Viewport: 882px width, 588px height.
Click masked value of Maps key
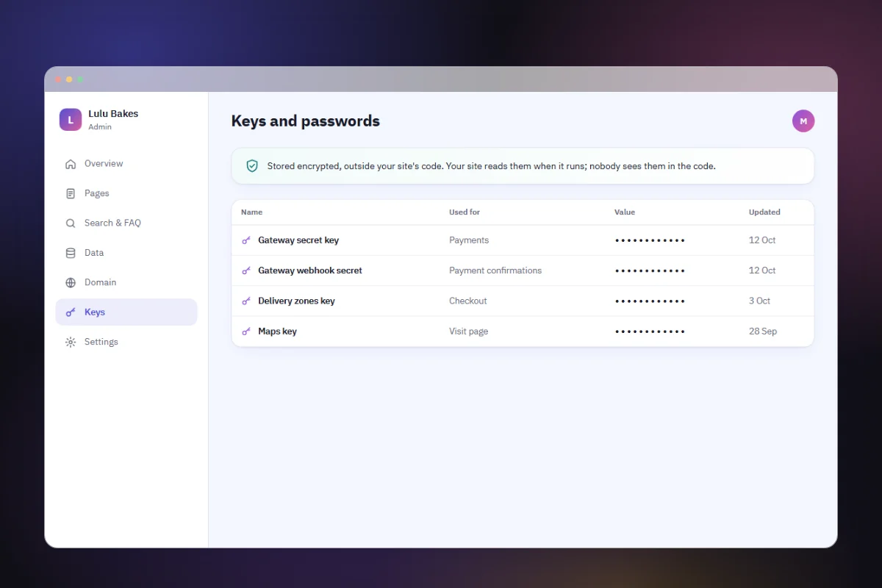click(x=650, y=331)
